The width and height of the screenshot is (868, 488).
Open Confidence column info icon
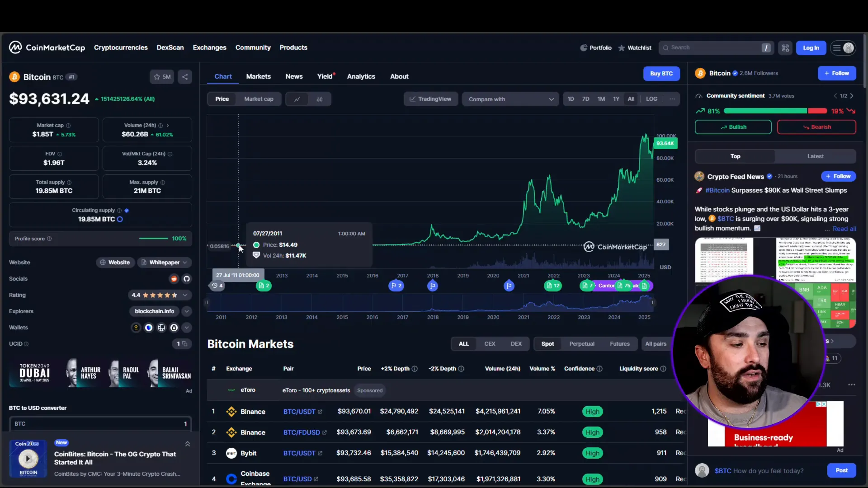pyautogui.click(x=599, y=369)
